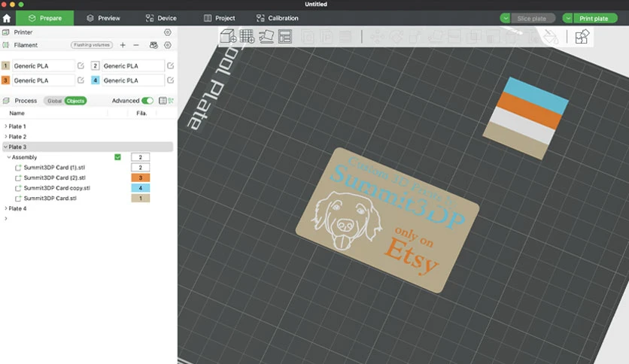The height and width of the screenshot is (364, 629).
Task: Click the AMS sync filament icon
Action: point(153,45)
